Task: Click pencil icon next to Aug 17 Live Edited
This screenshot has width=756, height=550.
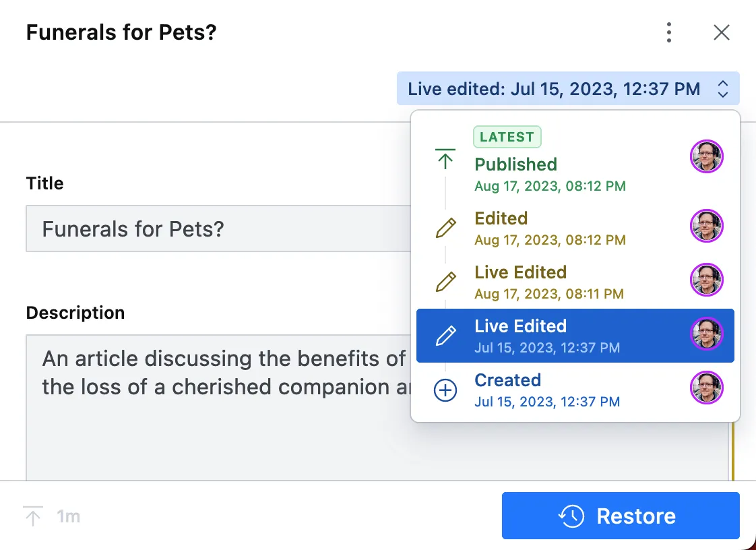Action: click(x=445, y=282)
